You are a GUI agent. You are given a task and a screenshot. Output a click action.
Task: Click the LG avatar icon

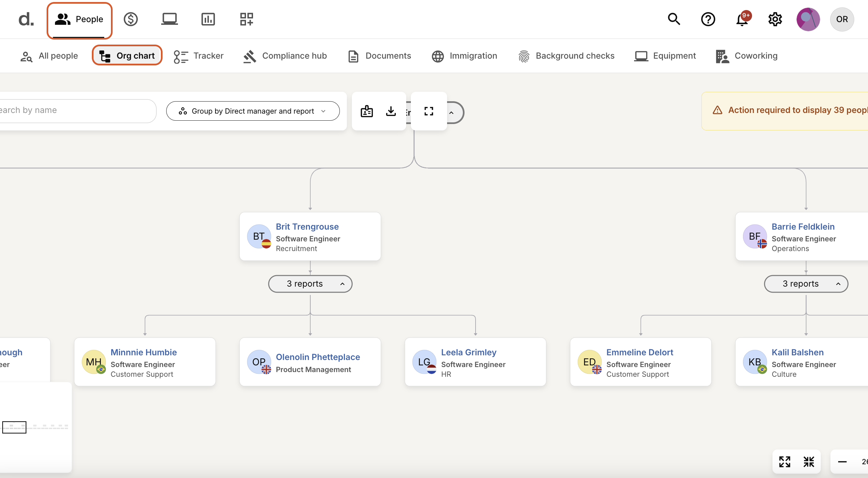424,362
